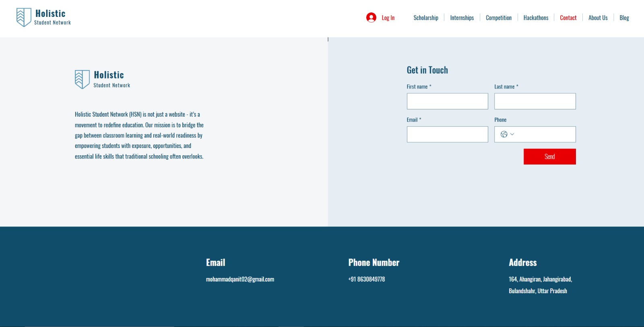Image resolution: width=644 pixels, height=327 pixels.
Task: Click the Log In link
Action: 388,18
